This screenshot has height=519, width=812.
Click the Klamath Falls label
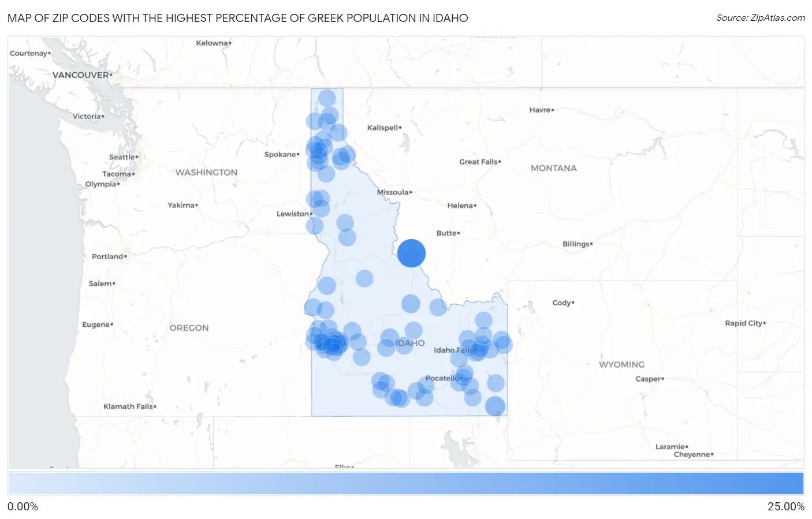(128, 406)
